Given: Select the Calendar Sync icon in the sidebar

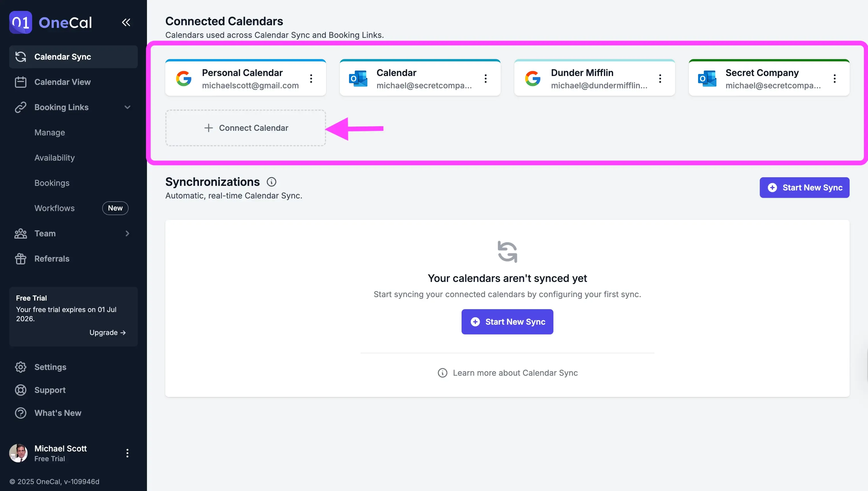Looking at the screenshot, I should (21, 57).
